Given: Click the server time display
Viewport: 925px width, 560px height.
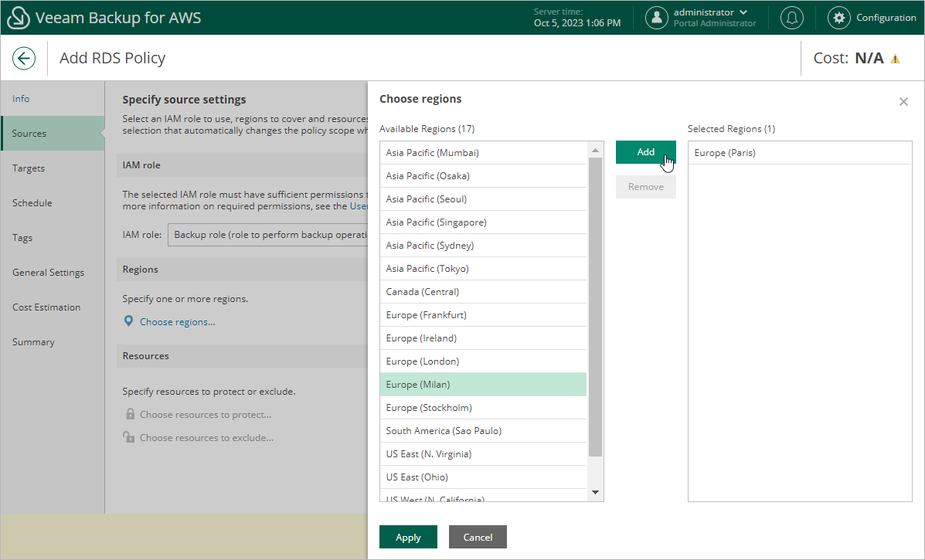Looking at the screenshot, I should 577,18.
